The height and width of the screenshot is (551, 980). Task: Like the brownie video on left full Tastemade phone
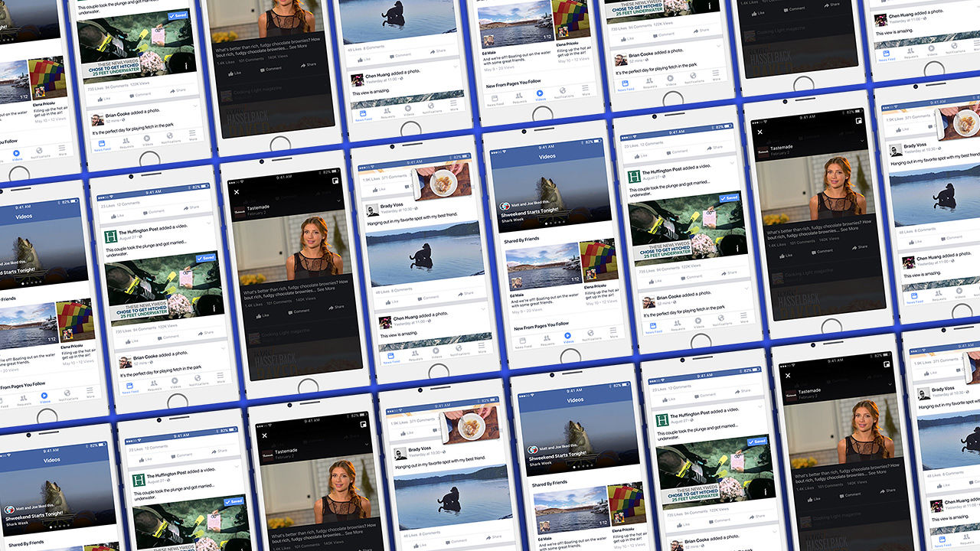tap(262, 315)
